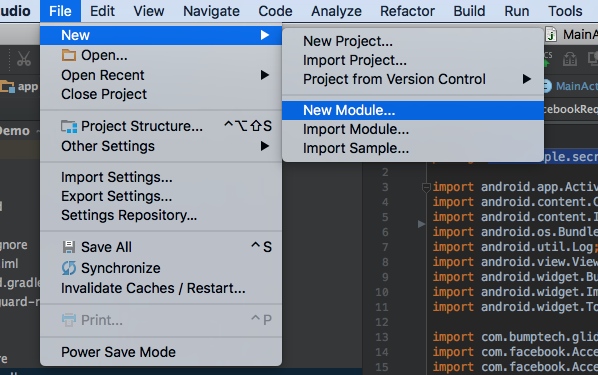
Task: Click the Synchronize refresh arrows icon
Action: [x=69, y=268]
